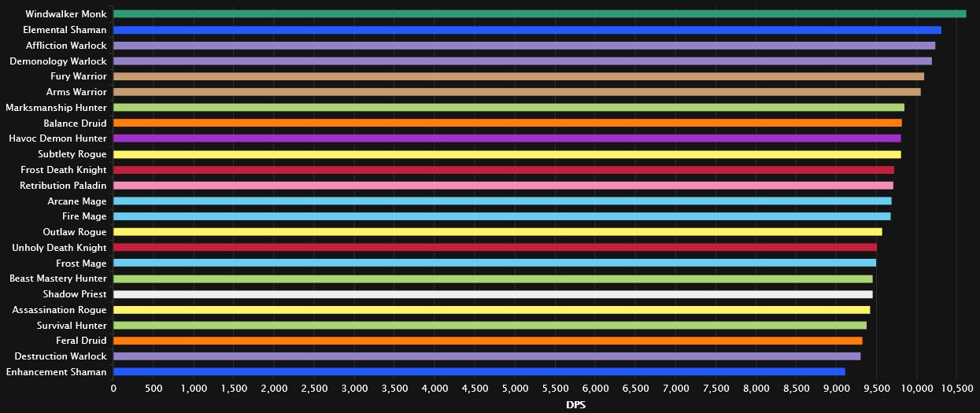The width and height of the screenshot is (980, 413).
Task: Click the "Unholy Death Knight" label
Action: [59, 248]
